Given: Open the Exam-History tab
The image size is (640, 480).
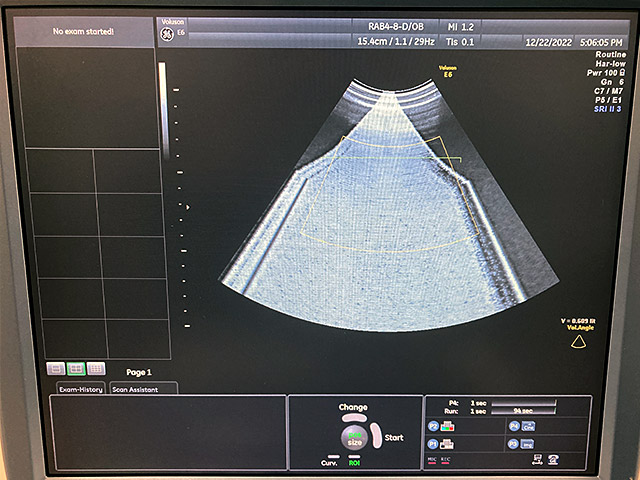Looking at the screenshot, I should point(81,389).
